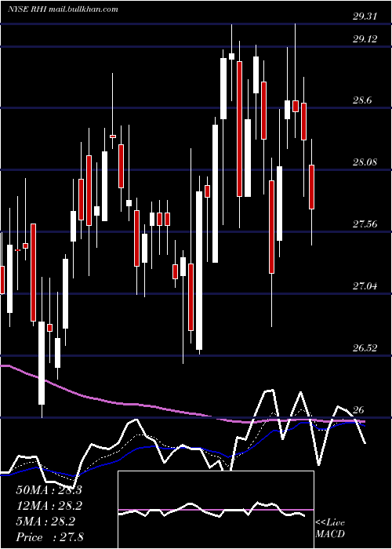Click the 26 price axis label
Screen dimensions: 392x549
coord(358,410)
